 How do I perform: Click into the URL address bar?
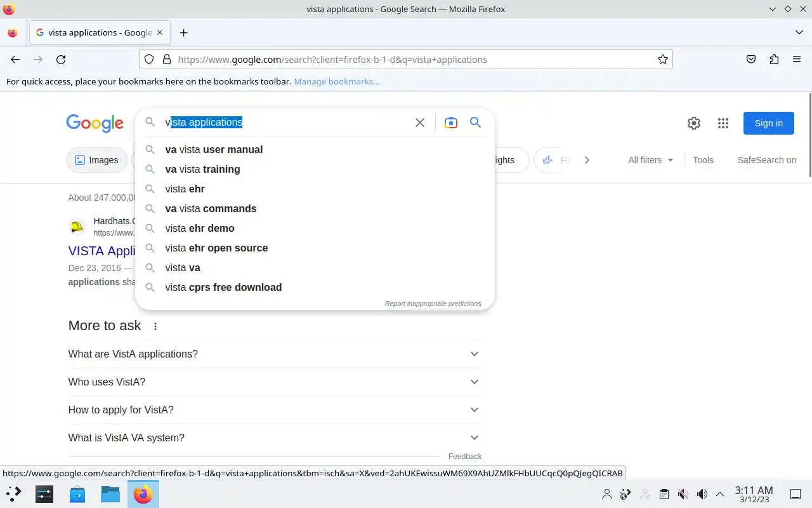pos(406,59)
